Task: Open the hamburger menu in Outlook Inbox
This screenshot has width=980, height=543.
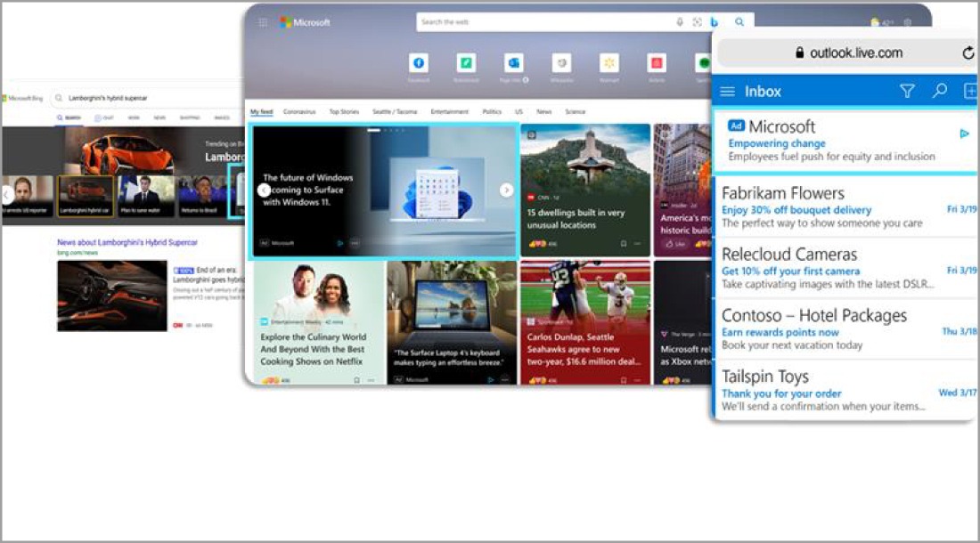Action: tap(728, 92)
